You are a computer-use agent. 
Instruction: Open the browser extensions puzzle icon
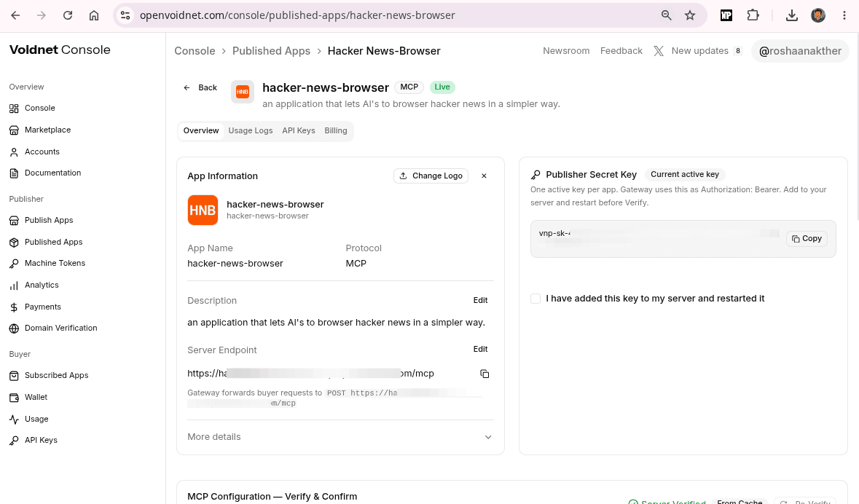point(753,15)
